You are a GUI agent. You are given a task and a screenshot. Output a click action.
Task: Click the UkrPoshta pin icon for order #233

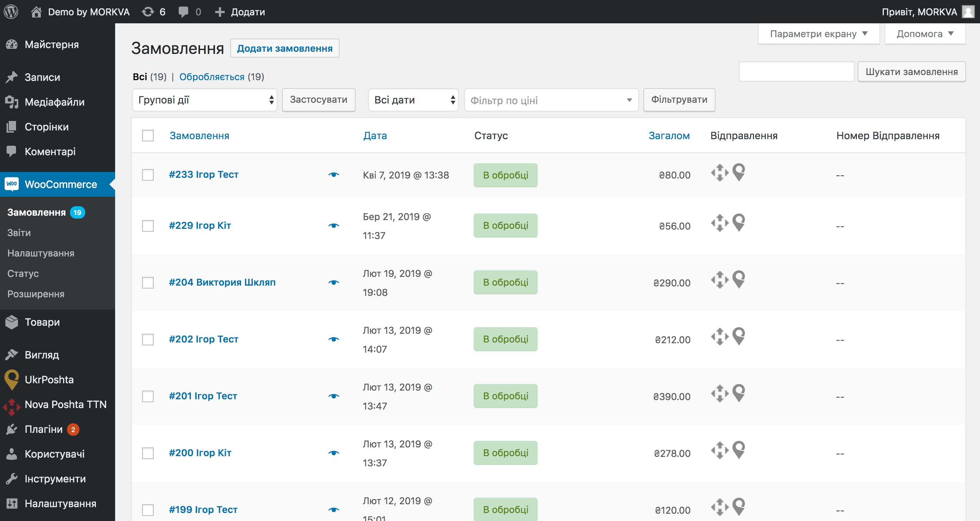pyautogui.click(x=739, y=172)
